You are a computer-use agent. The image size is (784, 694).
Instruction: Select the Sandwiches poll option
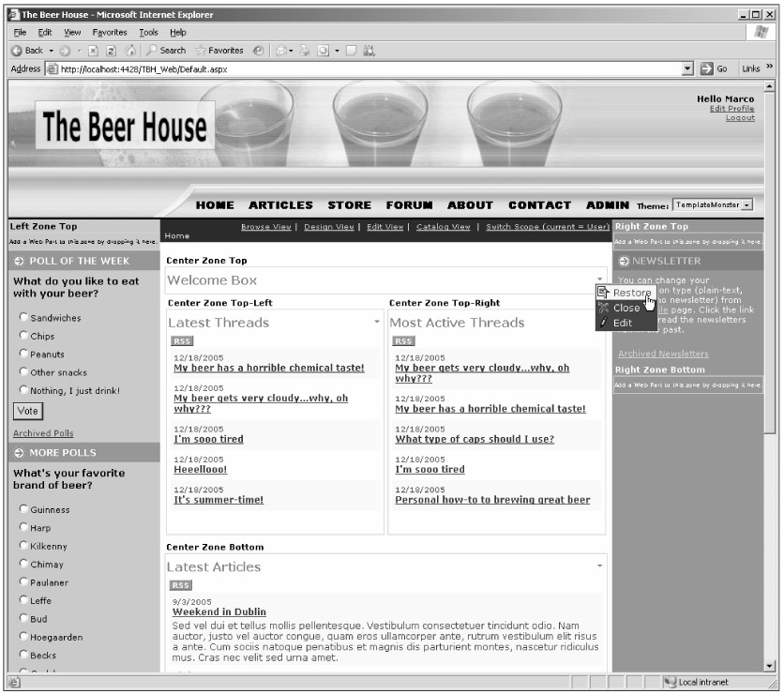click(23, 319)
